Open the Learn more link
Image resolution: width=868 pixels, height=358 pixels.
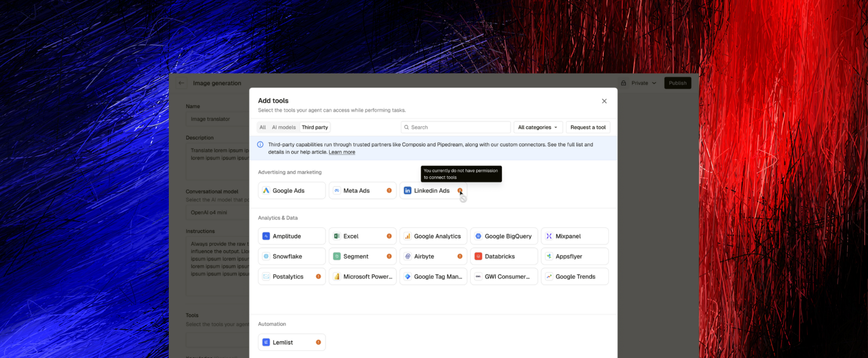click(342, 152)
